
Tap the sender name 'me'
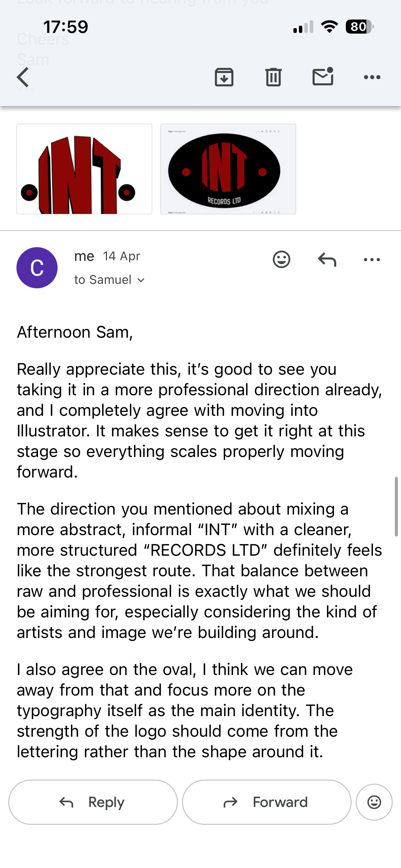84,256
